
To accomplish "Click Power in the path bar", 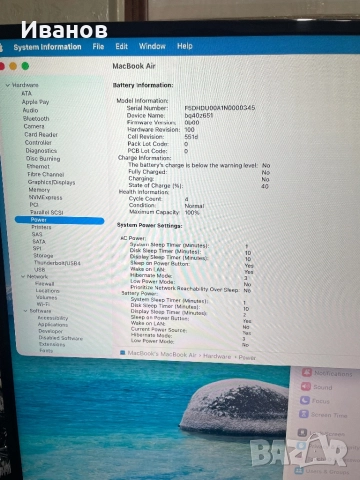I will pos(247,358).
